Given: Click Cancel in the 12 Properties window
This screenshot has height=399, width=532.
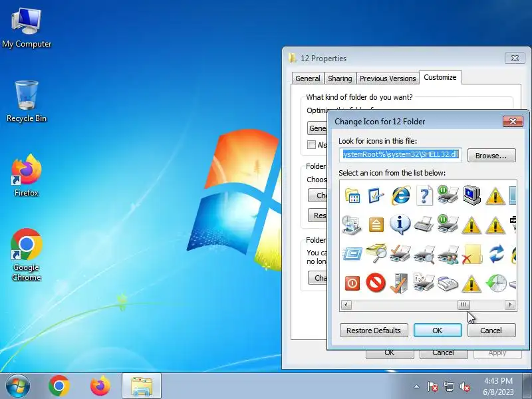Looking at the screenshot, I should (443, 354).
